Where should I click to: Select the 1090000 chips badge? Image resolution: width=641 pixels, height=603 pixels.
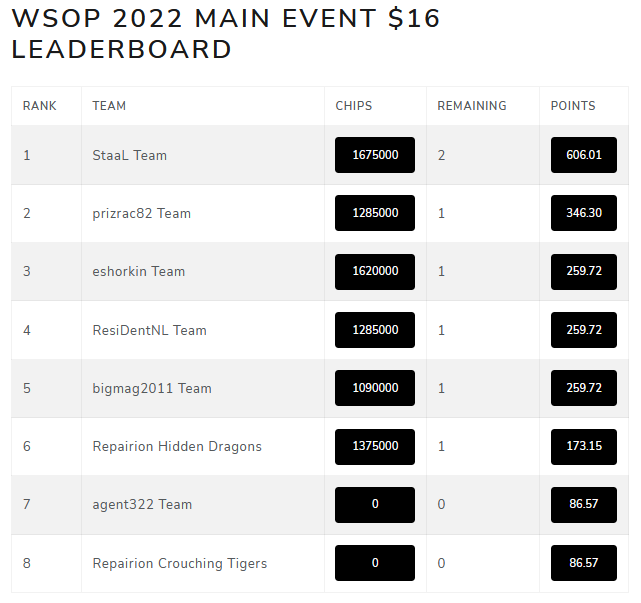pyautogui.click(x=375, y=388)
